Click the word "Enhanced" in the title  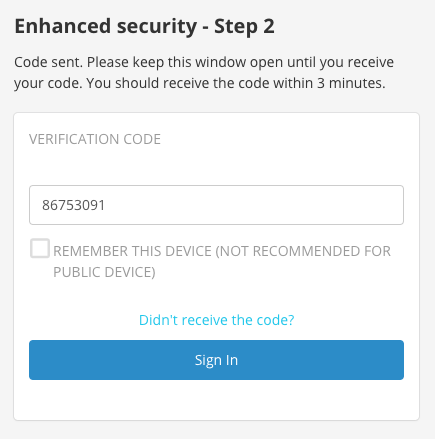(x=63, y=26)
